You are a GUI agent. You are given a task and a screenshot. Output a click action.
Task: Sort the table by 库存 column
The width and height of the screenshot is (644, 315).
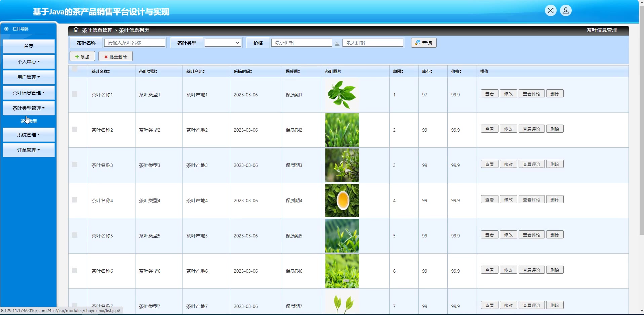tap(431, 72)
